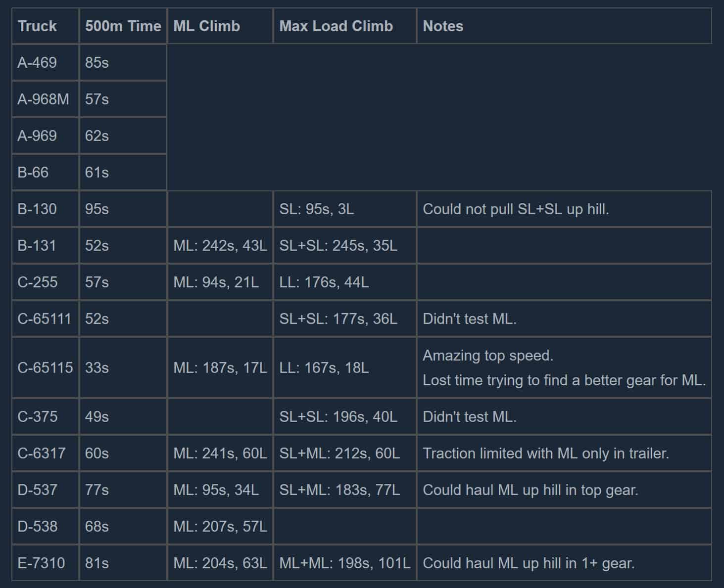
Task: Select the A-469 truck cell
Action: coord(38,63)
